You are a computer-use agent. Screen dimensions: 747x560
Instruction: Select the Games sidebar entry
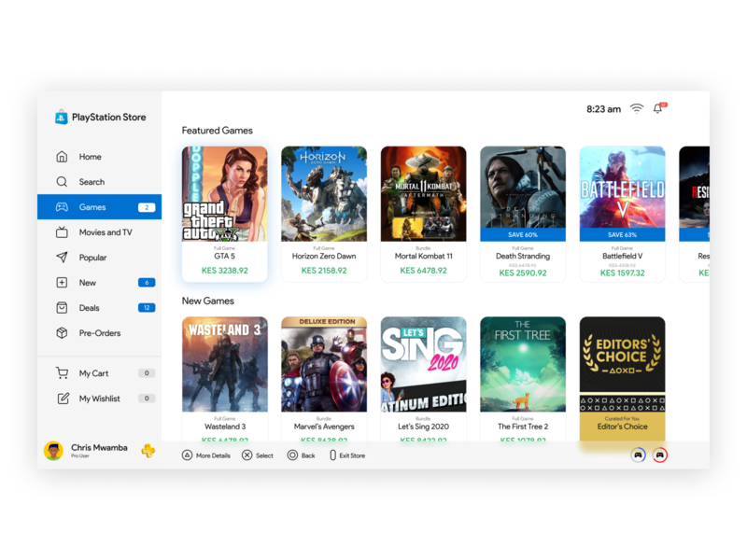(99, 207)
